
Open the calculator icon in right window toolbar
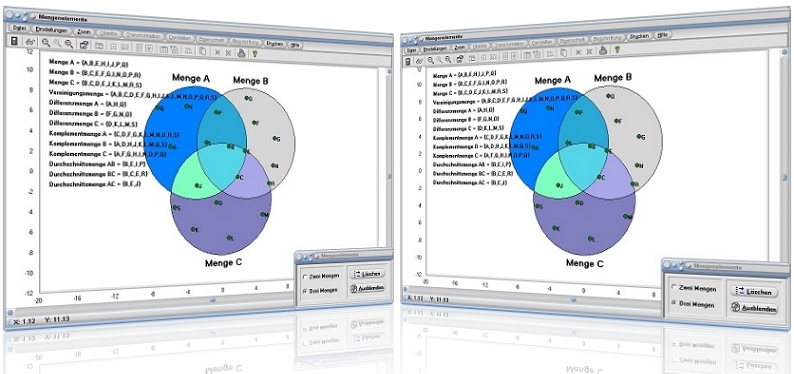tap(409, 61)
